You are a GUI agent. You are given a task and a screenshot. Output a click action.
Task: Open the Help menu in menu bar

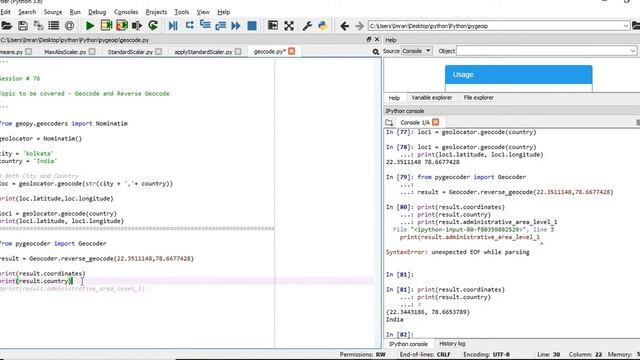[x=224, y=12]
